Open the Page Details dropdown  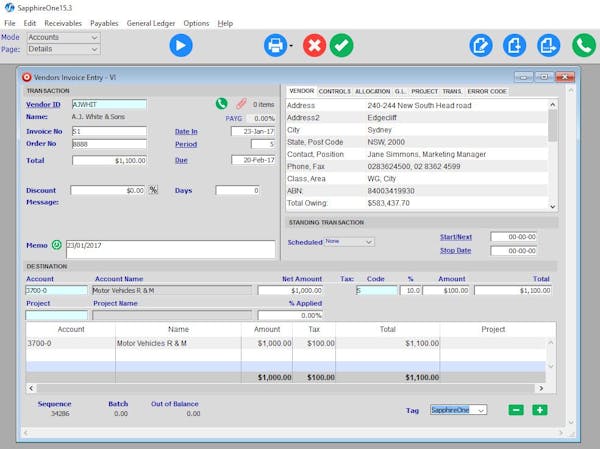[63, 49]
